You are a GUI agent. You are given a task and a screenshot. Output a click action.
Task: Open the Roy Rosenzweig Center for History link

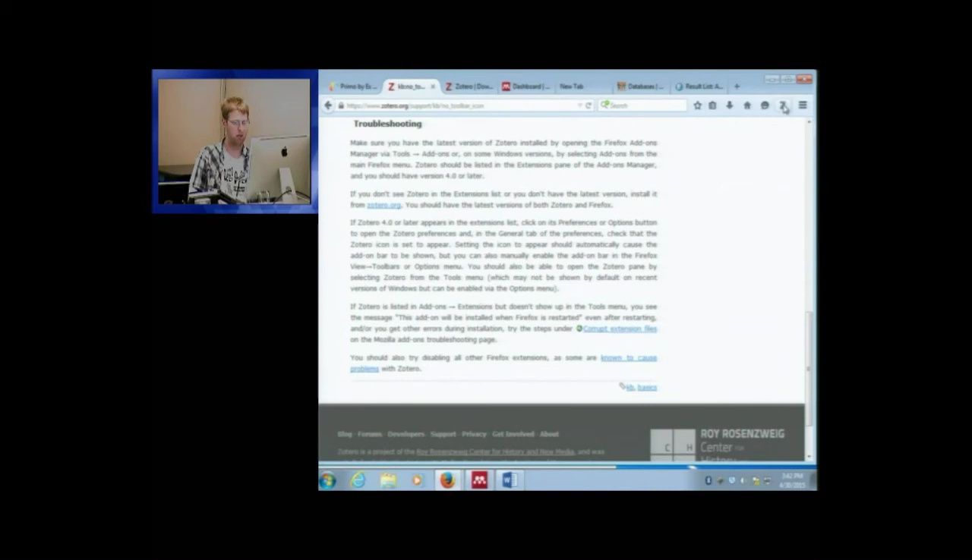point(495,451)
